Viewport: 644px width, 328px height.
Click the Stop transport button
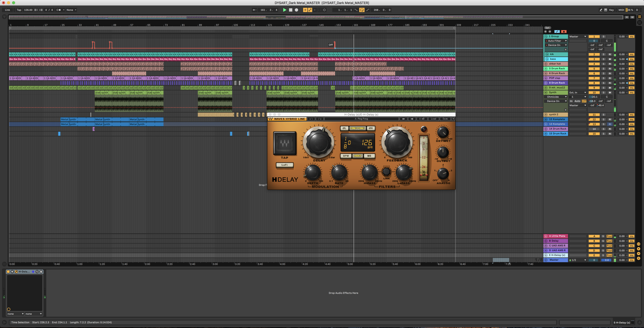coord(291,10)
